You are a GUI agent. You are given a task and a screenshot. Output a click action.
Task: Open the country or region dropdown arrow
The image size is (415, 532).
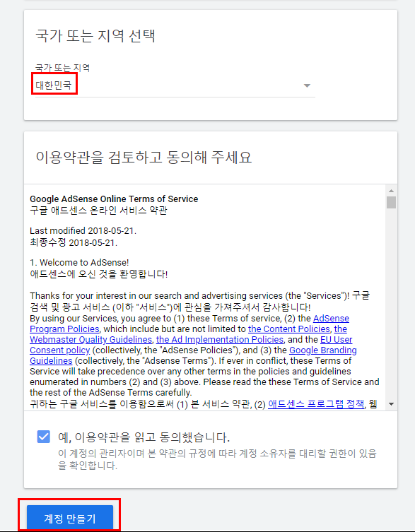tap(307, 85)
